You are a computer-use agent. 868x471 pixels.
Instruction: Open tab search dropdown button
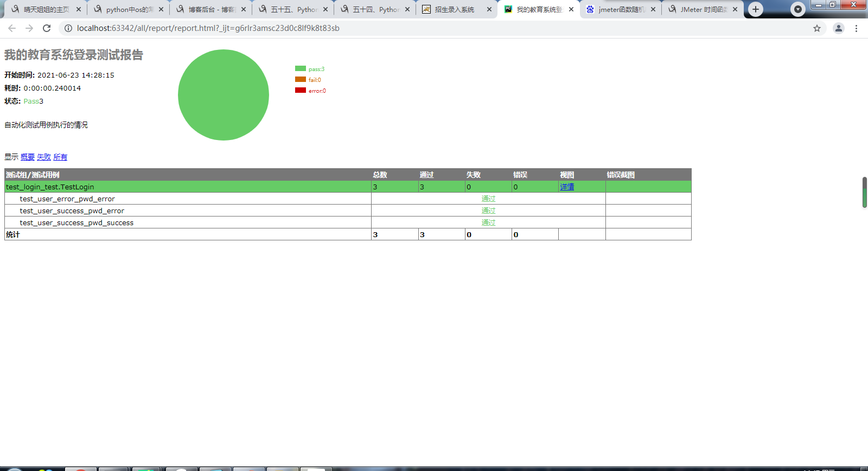[x=797, y=9]
